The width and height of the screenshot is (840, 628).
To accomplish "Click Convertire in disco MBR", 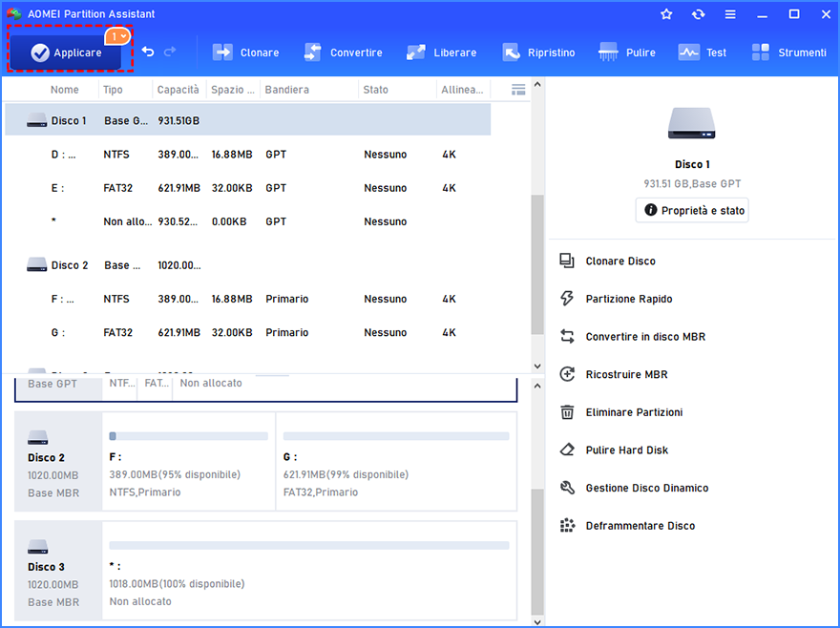I will 645,337.
